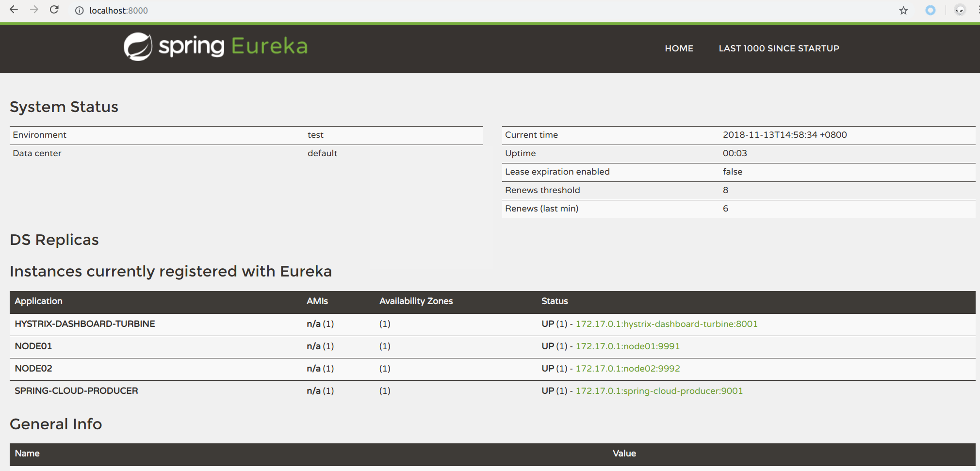Click the current time value 2018-11-13T14:58:34
The image size is (980, 471).
pyautogui.click(x=784, y=134)
